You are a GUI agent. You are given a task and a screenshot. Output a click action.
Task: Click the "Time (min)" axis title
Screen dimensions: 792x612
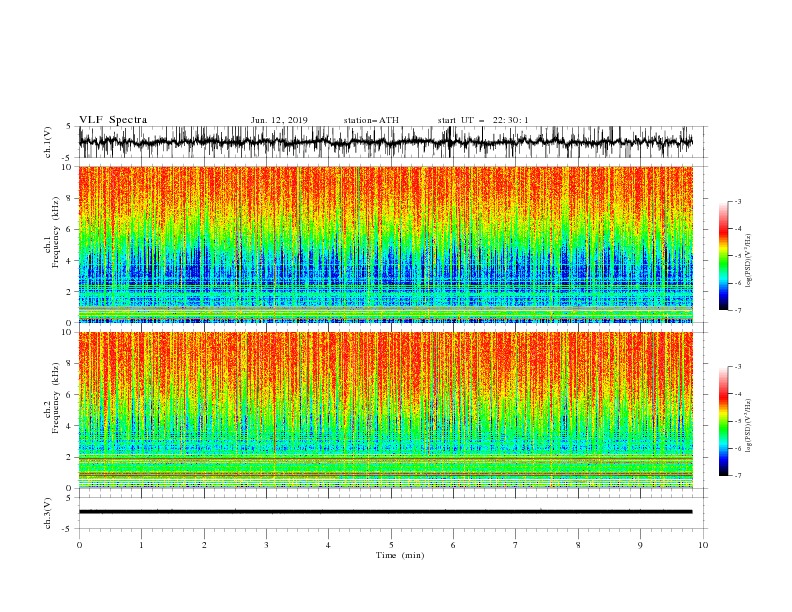tap(400, 555)
